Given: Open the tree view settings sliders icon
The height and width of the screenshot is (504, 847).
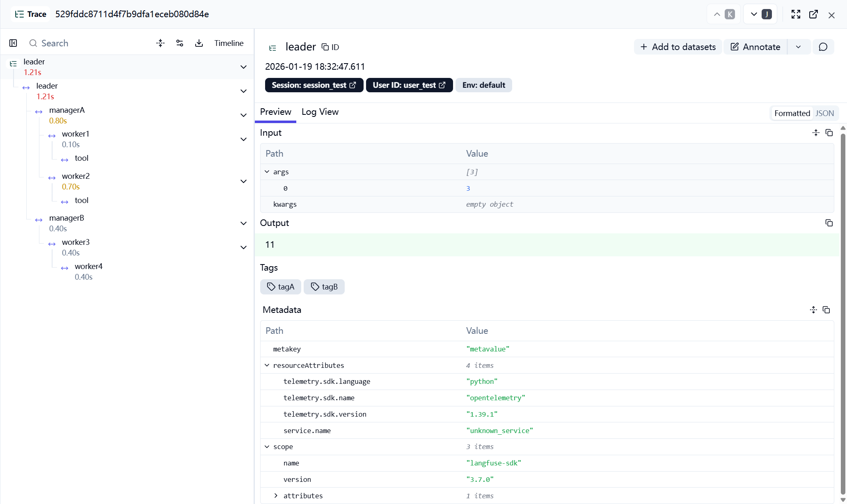Looking at the screenshot, I should (x=180, y=43).
